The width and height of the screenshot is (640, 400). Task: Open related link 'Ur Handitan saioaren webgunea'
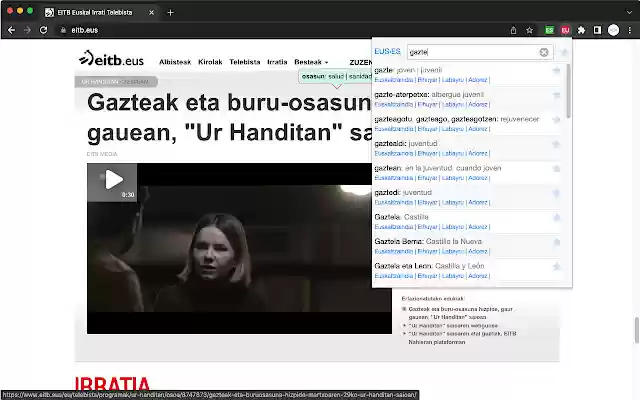(453, 326)
